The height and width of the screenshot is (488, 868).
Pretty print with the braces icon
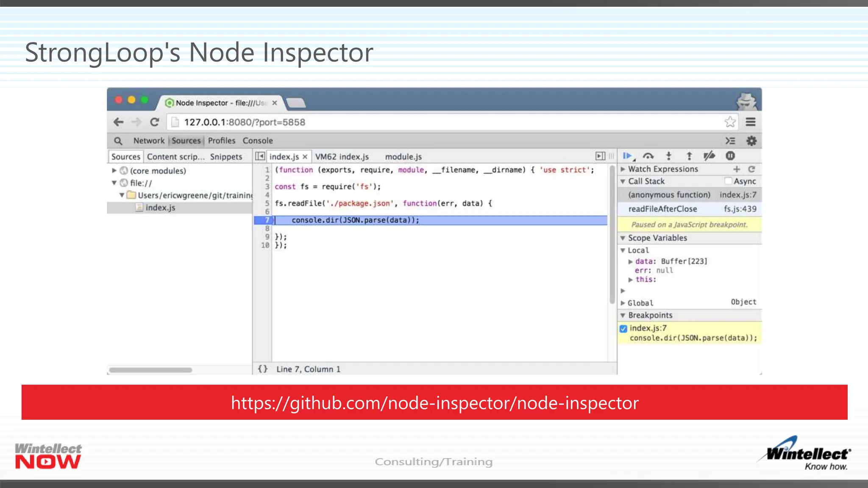coord(263,369)
